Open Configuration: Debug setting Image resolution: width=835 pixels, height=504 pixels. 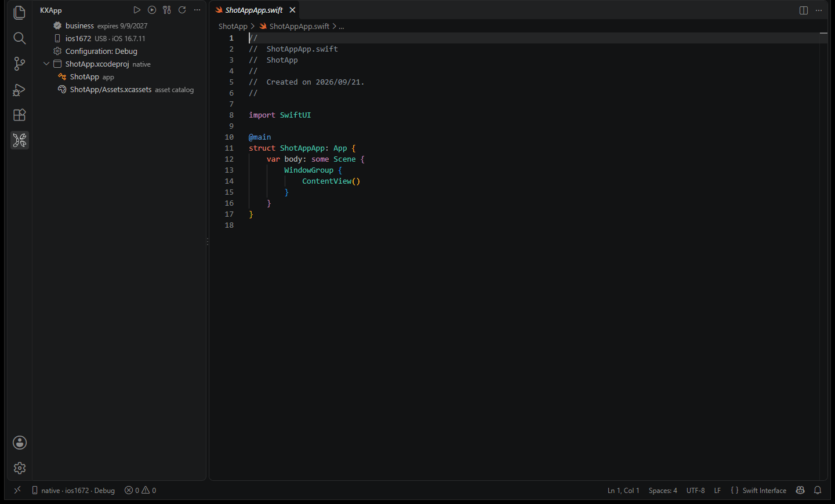[x=119, y=51]
